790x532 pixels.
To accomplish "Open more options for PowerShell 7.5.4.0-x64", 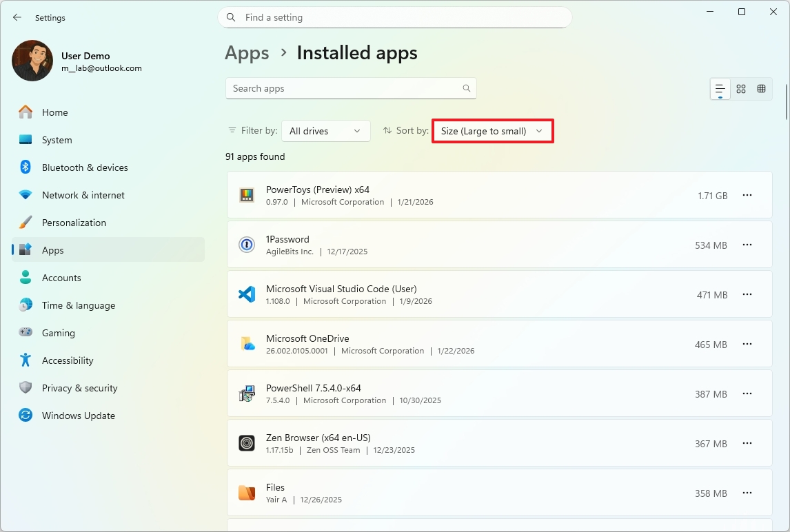I will coord(747,394).
